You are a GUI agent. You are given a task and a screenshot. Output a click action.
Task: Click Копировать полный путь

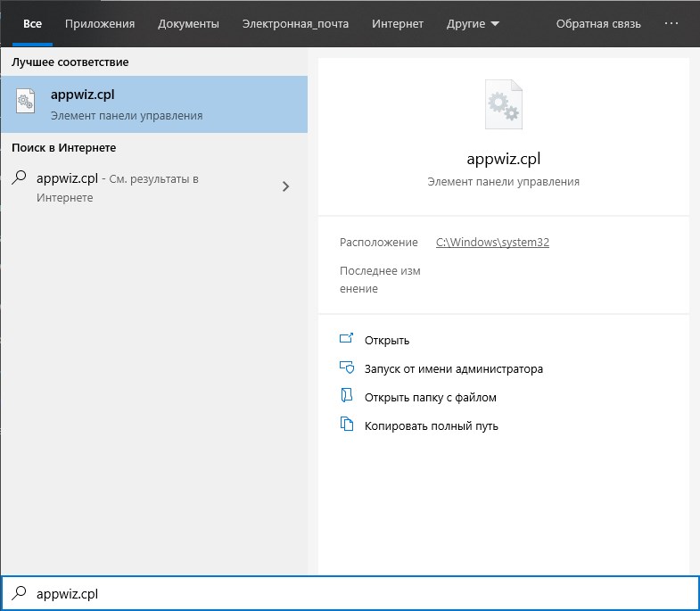point(431,425)
